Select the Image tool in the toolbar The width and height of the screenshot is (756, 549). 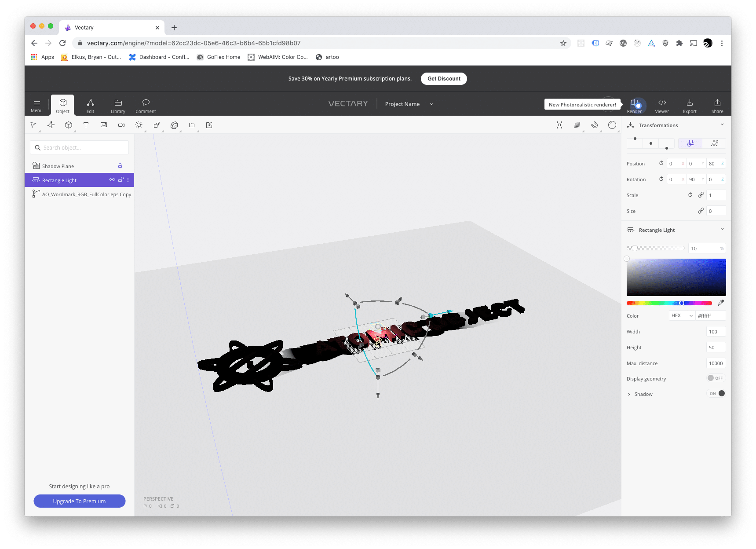click(104, 125)
